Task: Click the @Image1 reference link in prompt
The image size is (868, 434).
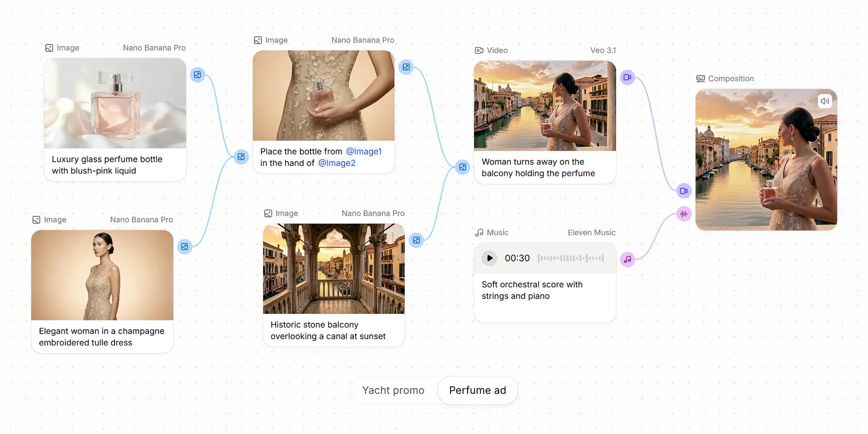Action: [x=364, y=151]
